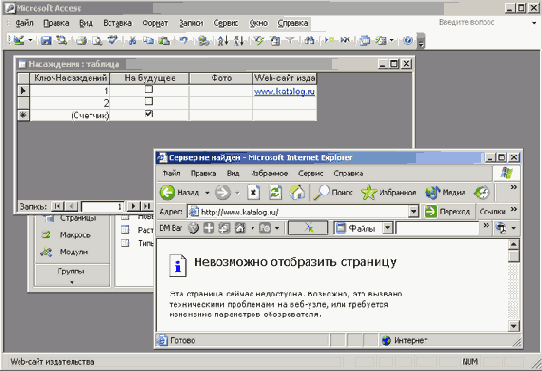This screenshot has width=542, height=371.
Task: Click the Sort Descending toolbar icon
Action: (x=239, y=40)
